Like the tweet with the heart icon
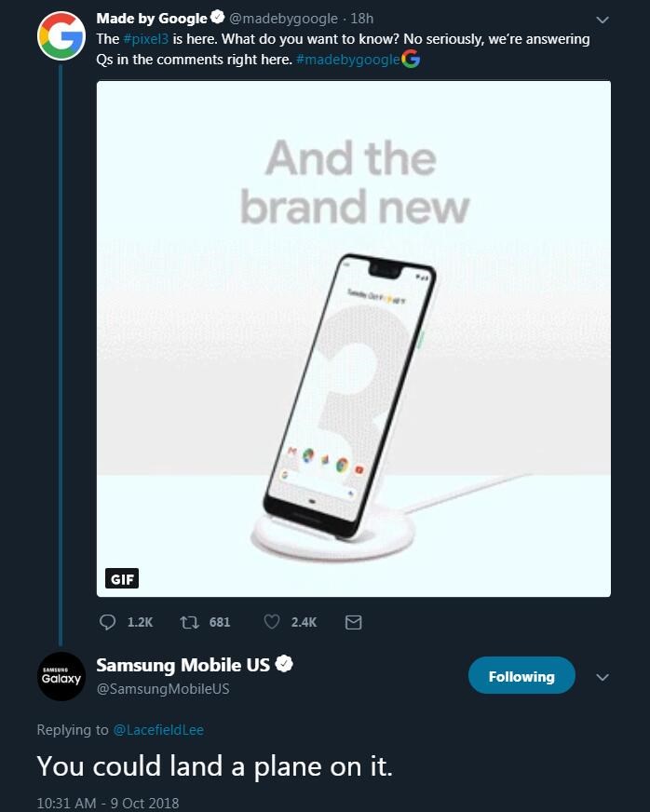 (x=272, y=621)
